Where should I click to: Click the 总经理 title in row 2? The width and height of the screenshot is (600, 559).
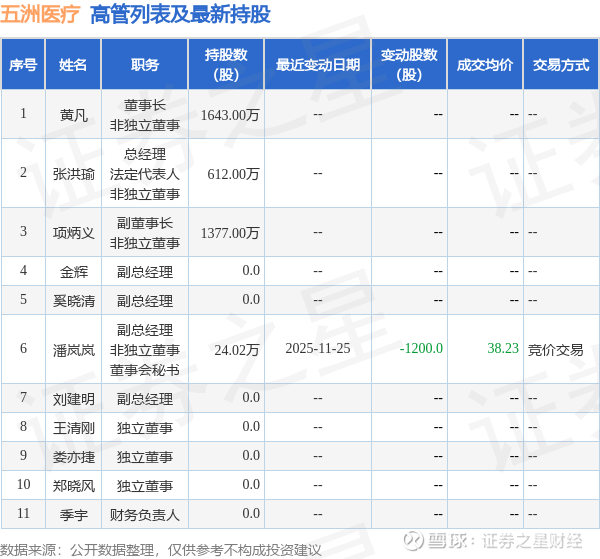[145, 154]
